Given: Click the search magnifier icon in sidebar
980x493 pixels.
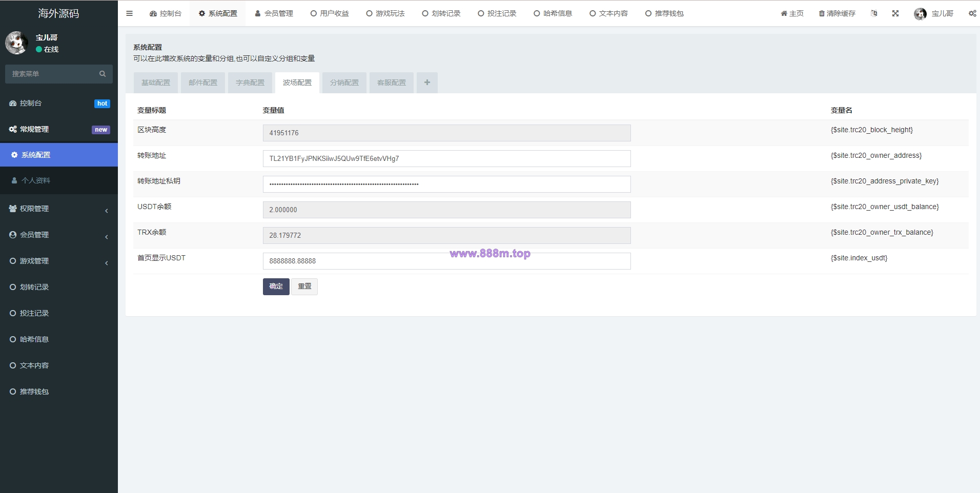Looking at the screenshot, I should [103, 74].
